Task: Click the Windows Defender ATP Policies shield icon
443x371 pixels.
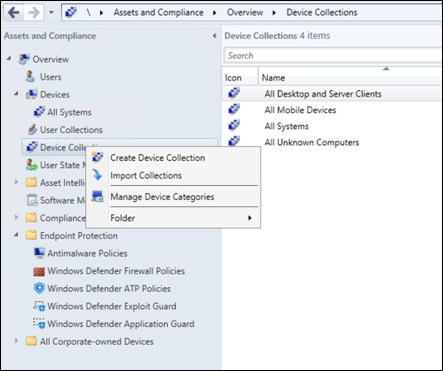Action: (x=39, y=288)
